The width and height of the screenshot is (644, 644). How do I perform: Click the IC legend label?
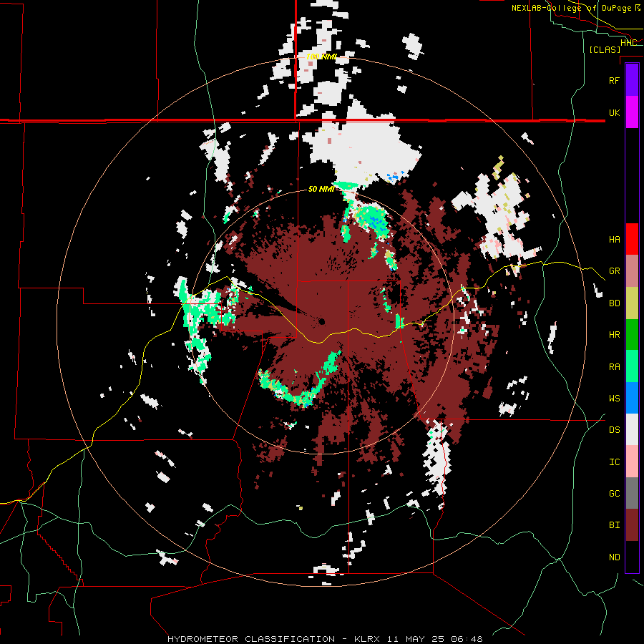pos(614,462)
